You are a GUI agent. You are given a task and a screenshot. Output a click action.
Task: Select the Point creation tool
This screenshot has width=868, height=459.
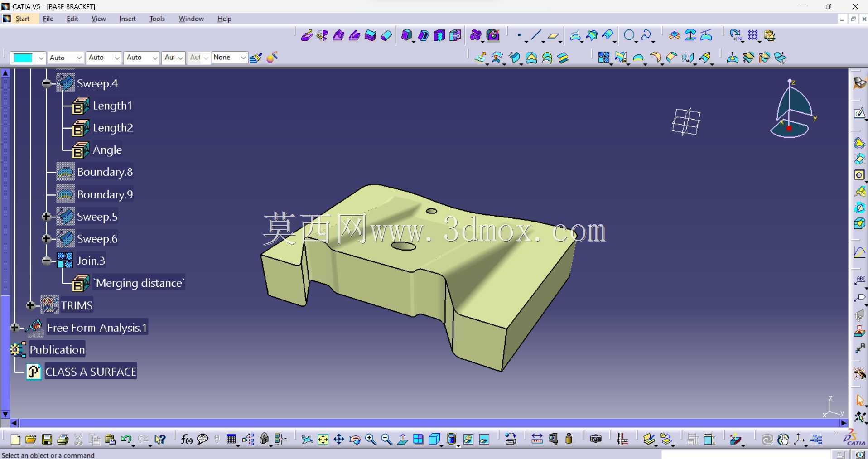coord(520,35)
